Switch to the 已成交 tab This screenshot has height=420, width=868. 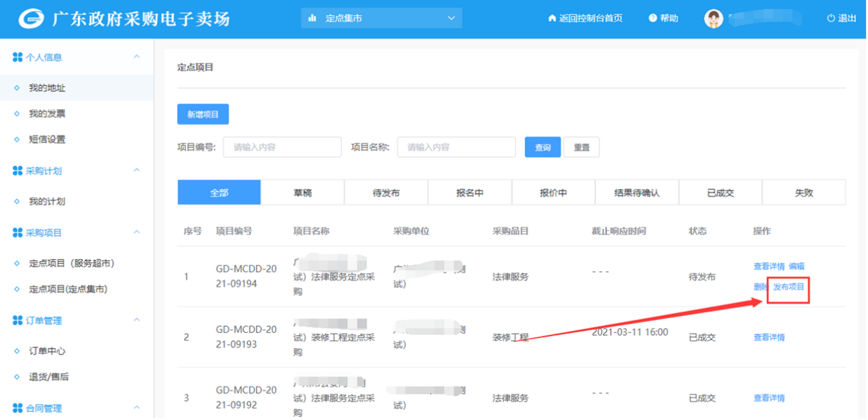pos(721,193)
